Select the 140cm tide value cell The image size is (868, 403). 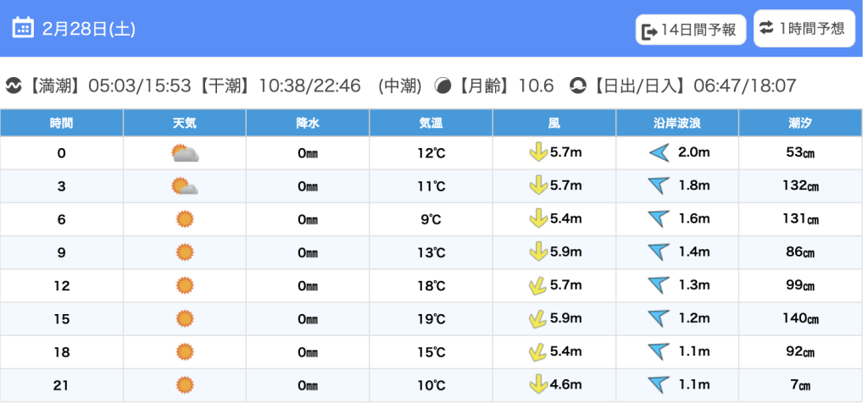pos(800,318)
